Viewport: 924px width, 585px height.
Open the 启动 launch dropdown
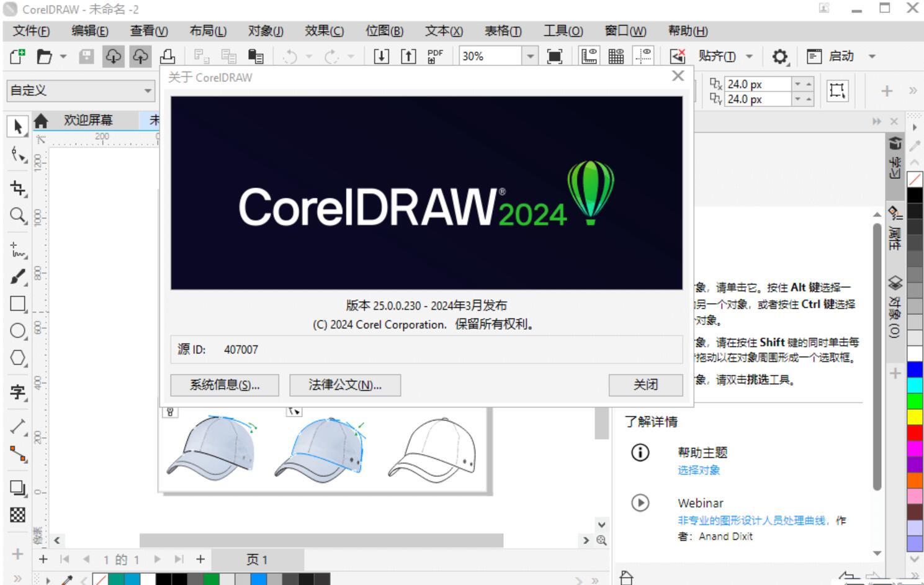pyautogui.click(x=872, y=57)
